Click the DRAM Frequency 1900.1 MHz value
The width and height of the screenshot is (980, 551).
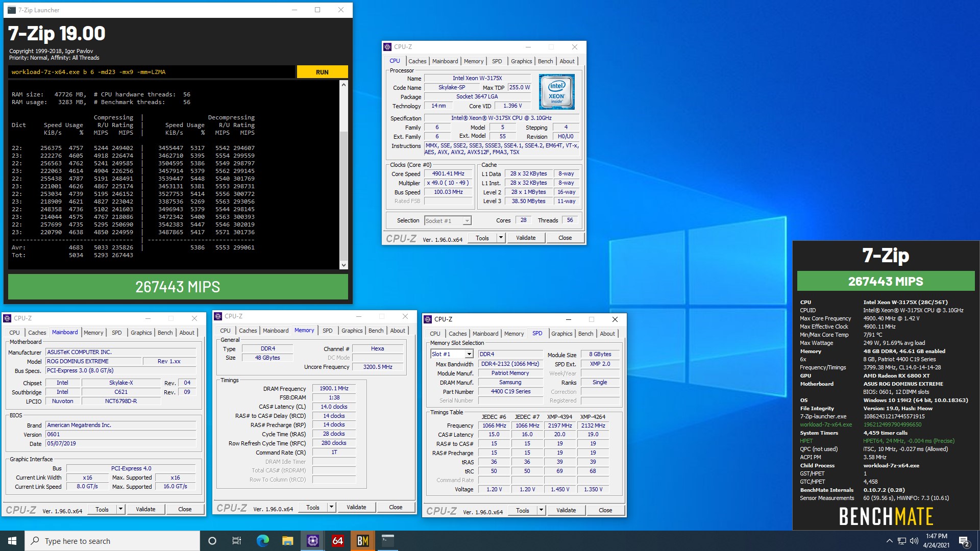pyautogui.click(x=334, y=389)
